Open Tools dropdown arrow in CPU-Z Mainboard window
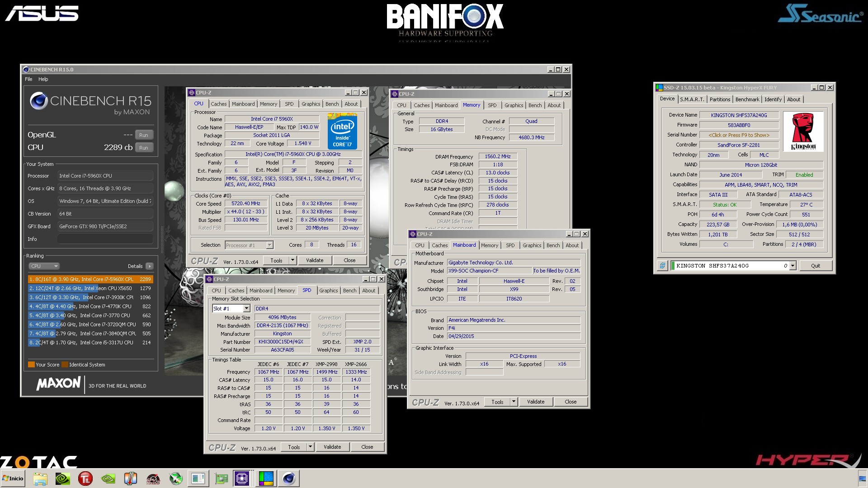Viewport: 868px width, 488px height. pos(514,402)
